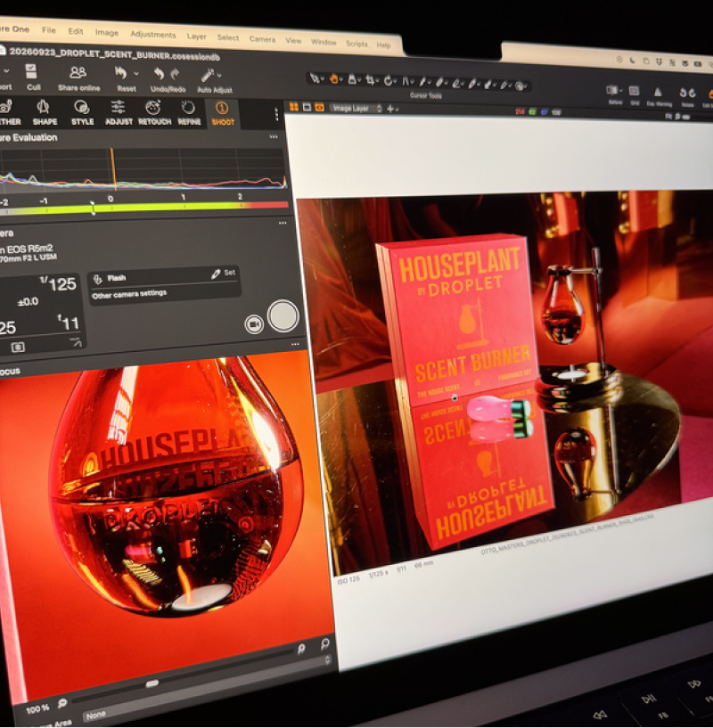Click the exposure curve icon below f/11

point(76,343)
